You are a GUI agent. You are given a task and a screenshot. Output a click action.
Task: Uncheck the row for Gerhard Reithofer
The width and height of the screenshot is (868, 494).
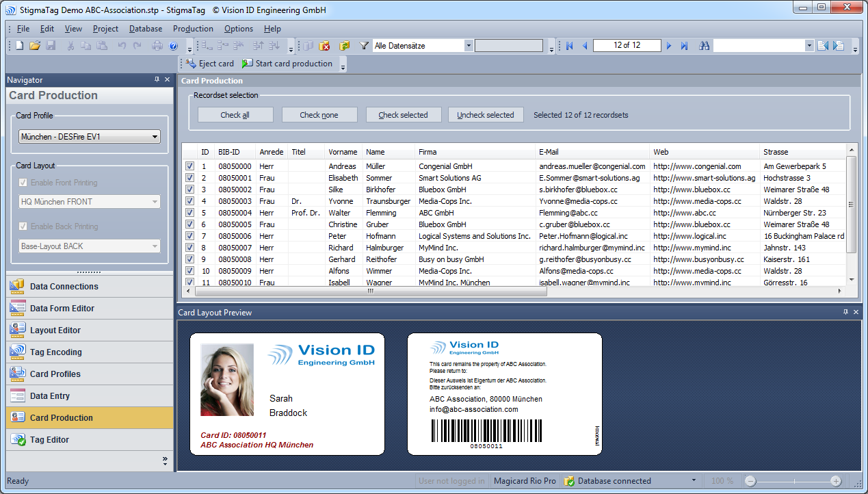click(x=189, y=259)
